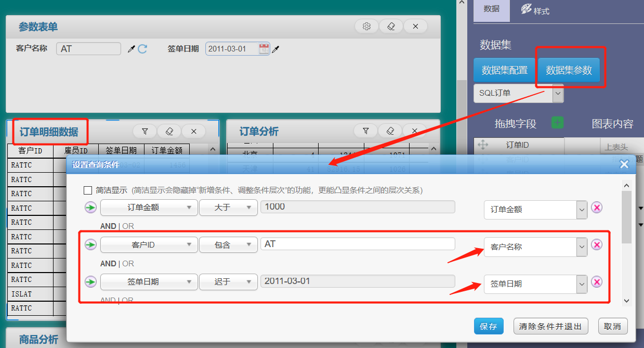Click 客户ID column header in table
Screen dimensions: 644x348
coord(30,150)
